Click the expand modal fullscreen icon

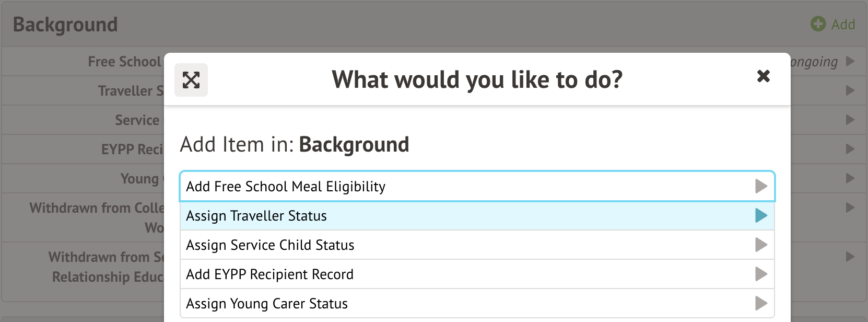191,80
